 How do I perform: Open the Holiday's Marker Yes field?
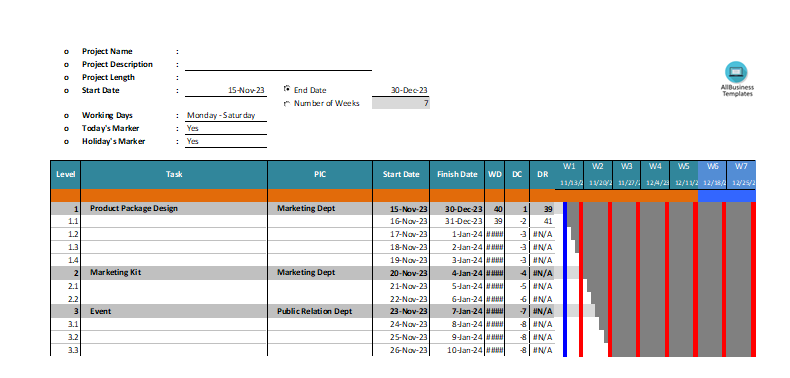coord(226,142)
